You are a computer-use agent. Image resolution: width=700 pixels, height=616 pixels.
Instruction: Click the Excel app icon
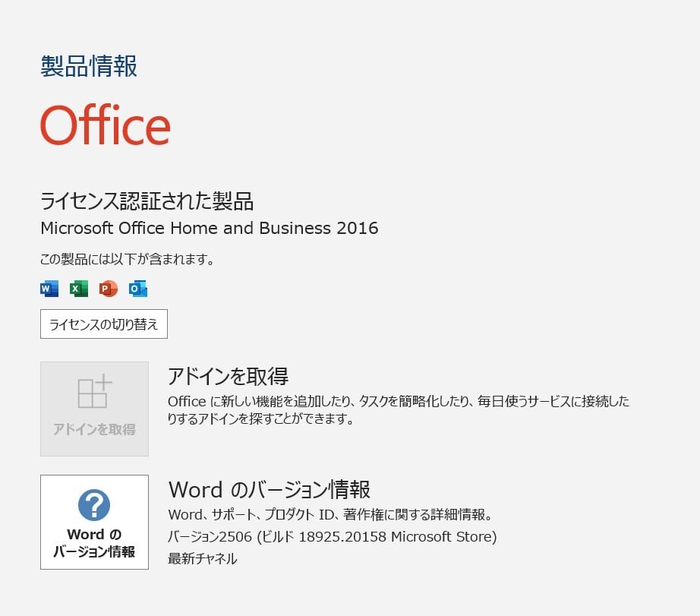point(78,289)
